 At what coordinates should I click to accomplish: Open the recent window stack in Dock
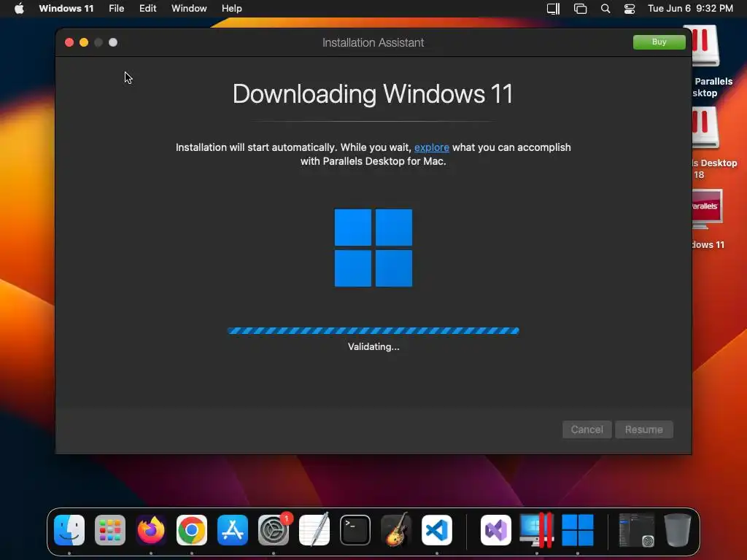(636, 530)
